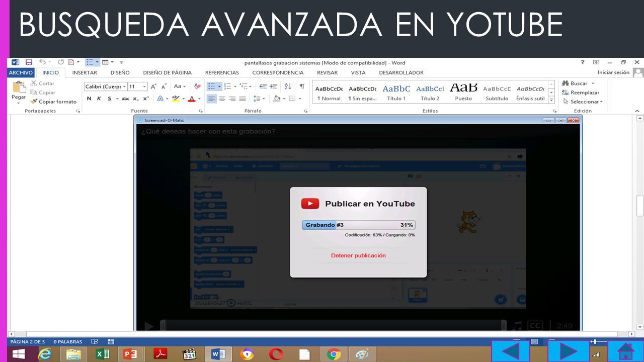The height and width of the screenshot is (362, 644).
Task: Click the Grabando #3 progress bar
Action: pyautogui.click(x=358, y=225)
